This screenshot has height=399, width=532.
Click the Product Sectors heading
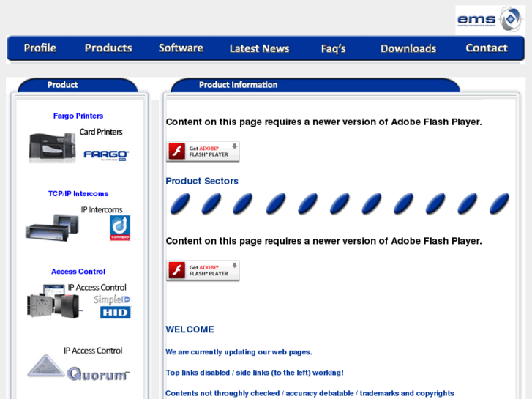(202, 181)
